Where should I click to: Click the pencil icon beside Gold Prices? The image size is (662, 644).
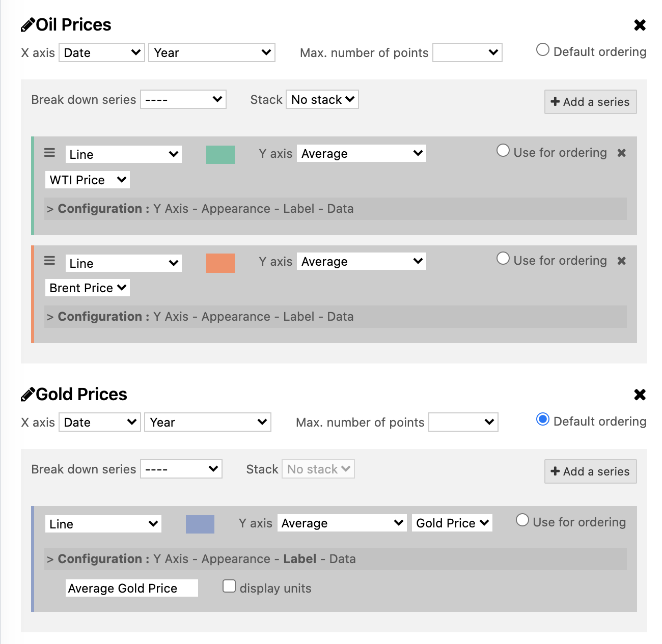[x=27, y=395]
